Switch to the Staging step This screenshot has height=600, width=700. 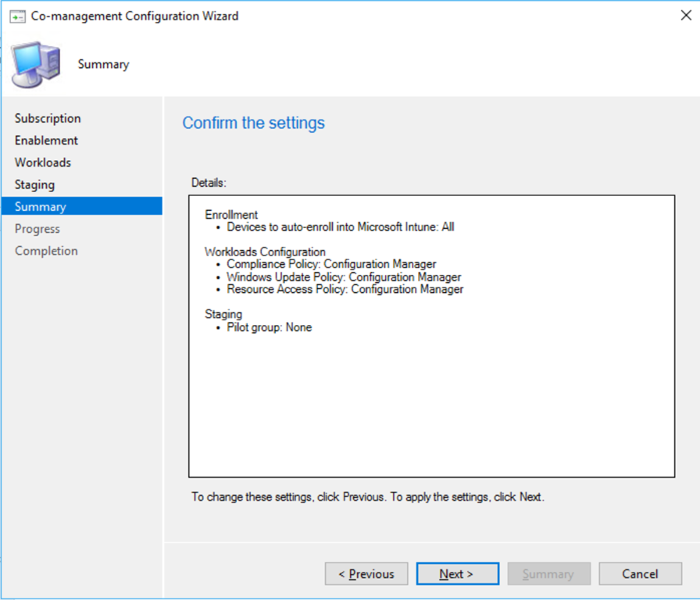[35, 185]
